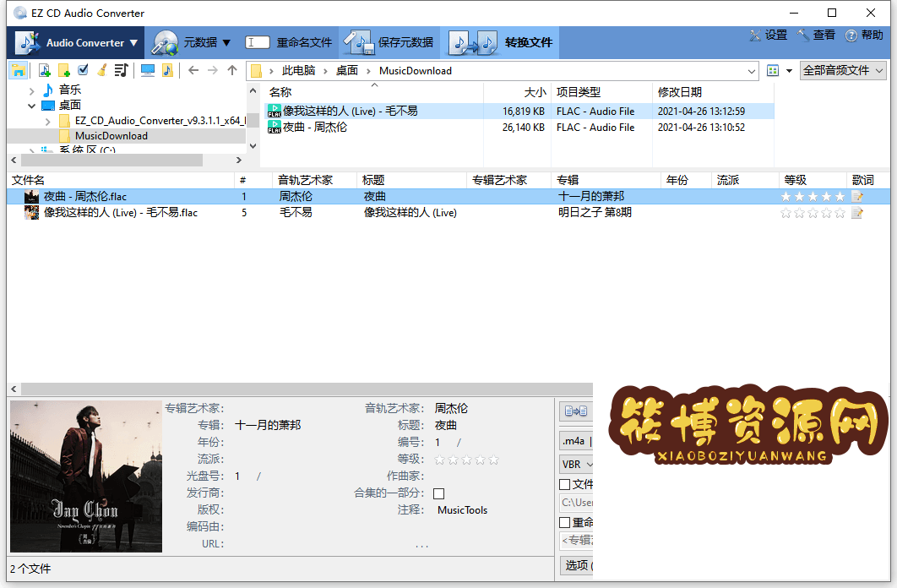Sort list by 音轨艺术家 column header

tap(314, 180)
